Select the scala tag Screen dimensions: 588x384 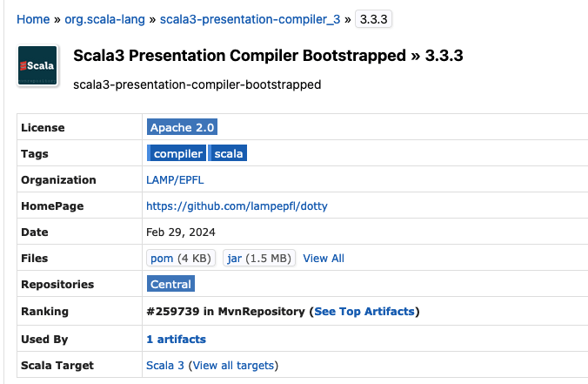tap(228, 153)
